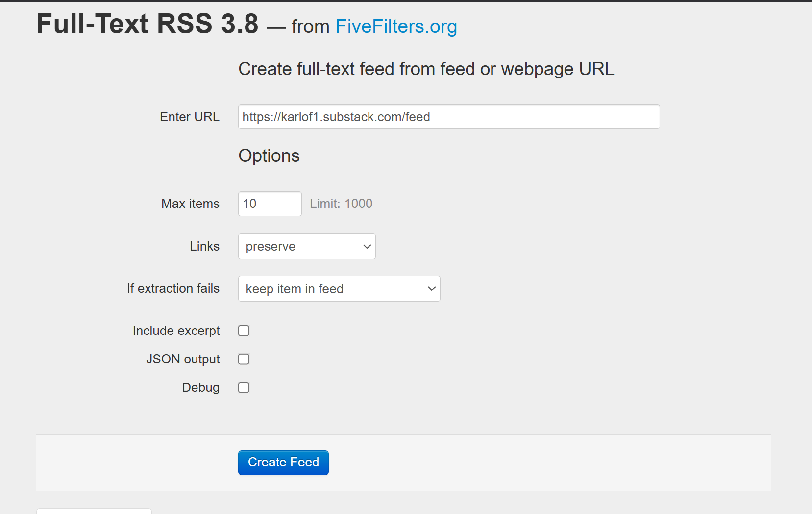The width and height of the screenshot is (812, 514).
Task: Click the 'Links' field label
Action: [x=205, y=246]
